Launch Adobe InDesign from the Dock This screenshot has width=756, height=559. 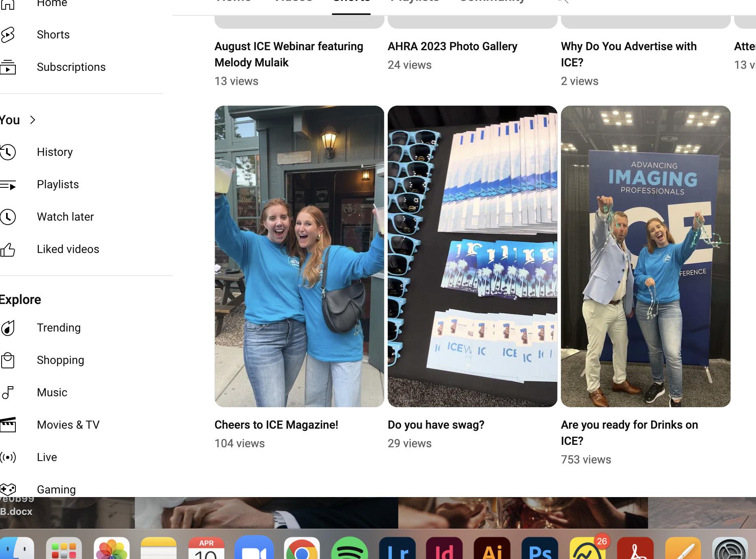pyautogui.click(x=444, y=548)
